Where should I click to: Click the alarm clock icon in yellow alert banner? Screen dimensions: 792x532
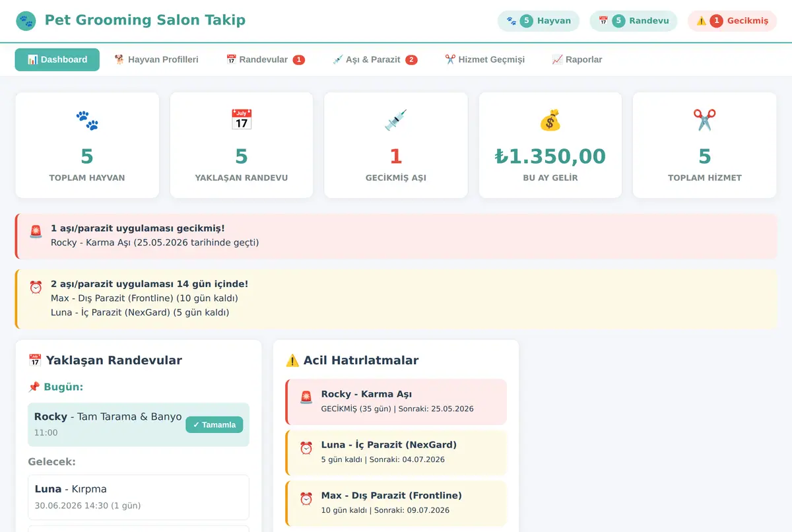coord(36,287)
